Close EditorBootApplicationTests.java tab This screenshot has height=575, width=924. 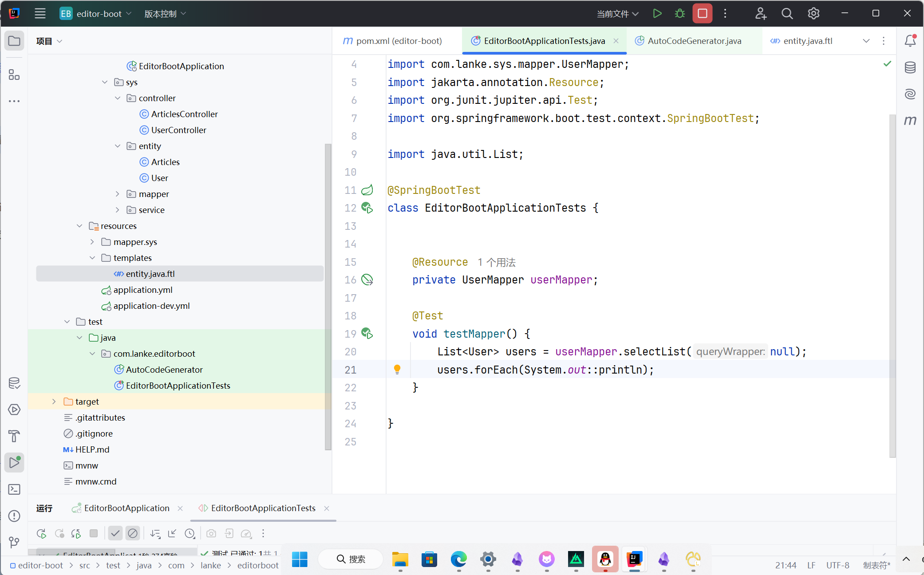[616, 41]
